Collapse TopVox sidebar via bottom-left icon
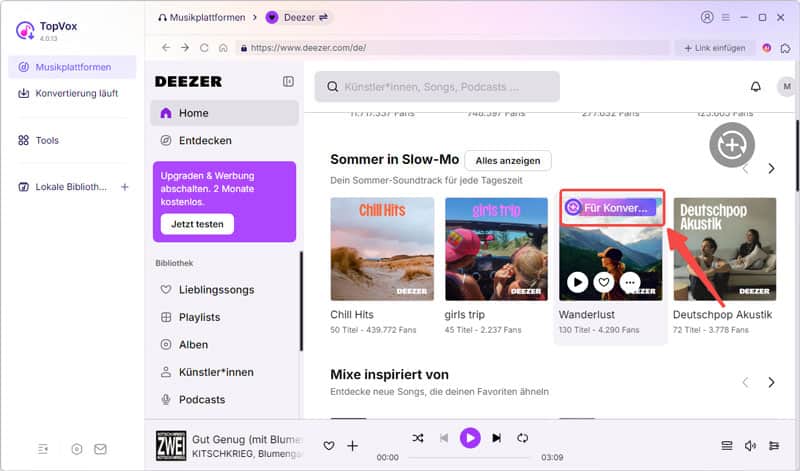Viewport: 800px width, 471px height. pos(43,449)
